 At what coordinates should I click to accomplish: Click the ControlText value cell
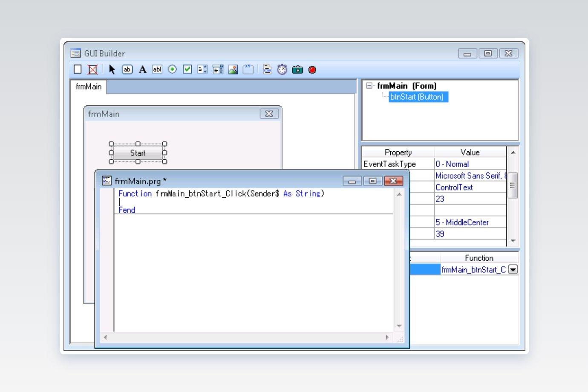coord(470,187)
